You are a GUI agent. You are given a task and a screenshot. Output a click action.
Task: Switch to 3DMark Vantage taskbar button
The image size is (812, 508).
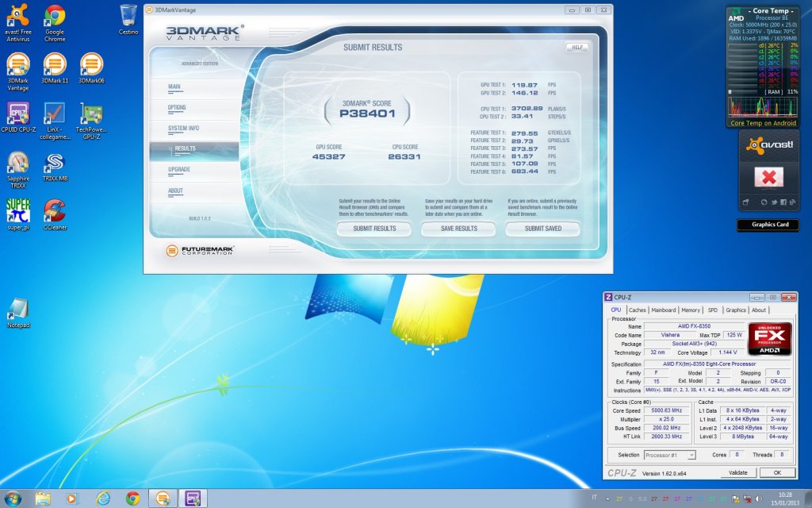(163, 498)
